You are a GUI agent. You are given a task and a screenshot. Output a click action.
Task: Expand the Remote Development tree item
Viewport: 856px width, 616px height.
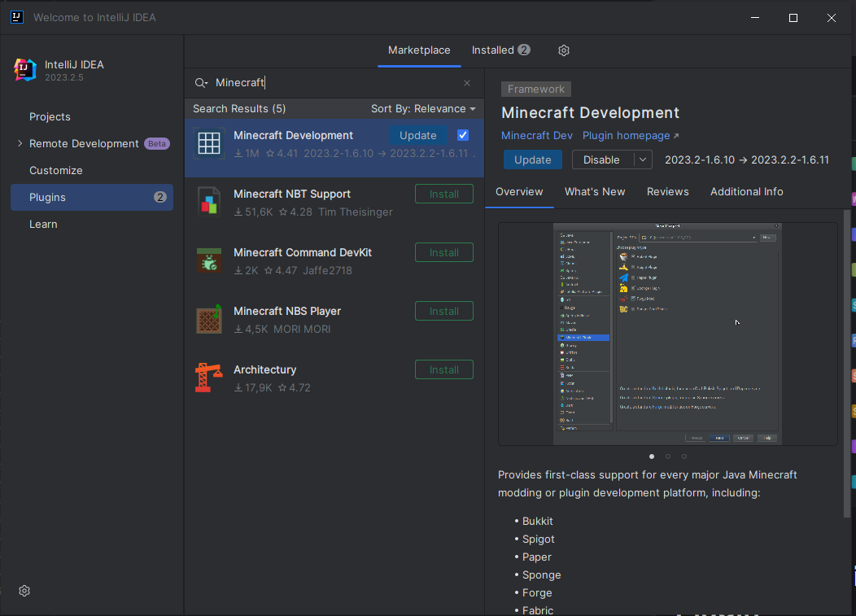pos(20,143)
